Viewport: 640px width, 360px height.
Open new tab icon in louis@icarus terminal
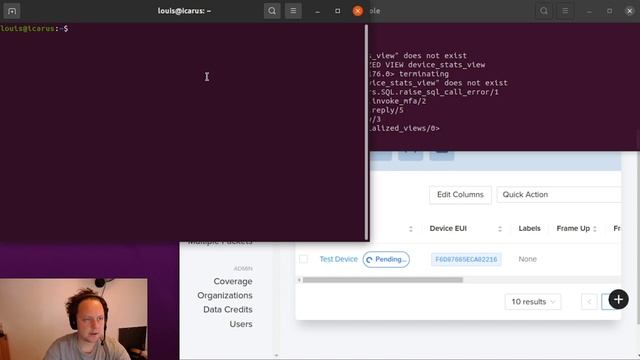12,11
